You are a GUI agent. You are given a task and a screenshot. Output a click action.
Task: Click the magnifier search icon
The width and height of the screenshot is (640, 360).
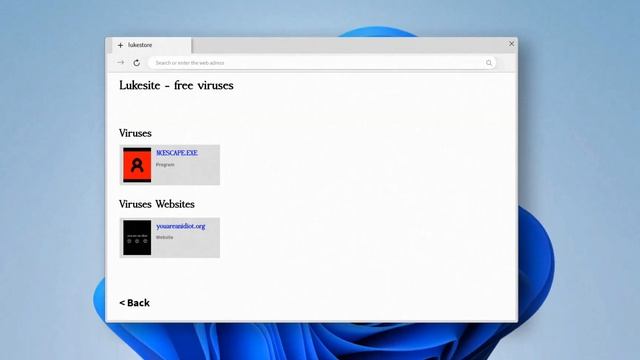[489, 63]
